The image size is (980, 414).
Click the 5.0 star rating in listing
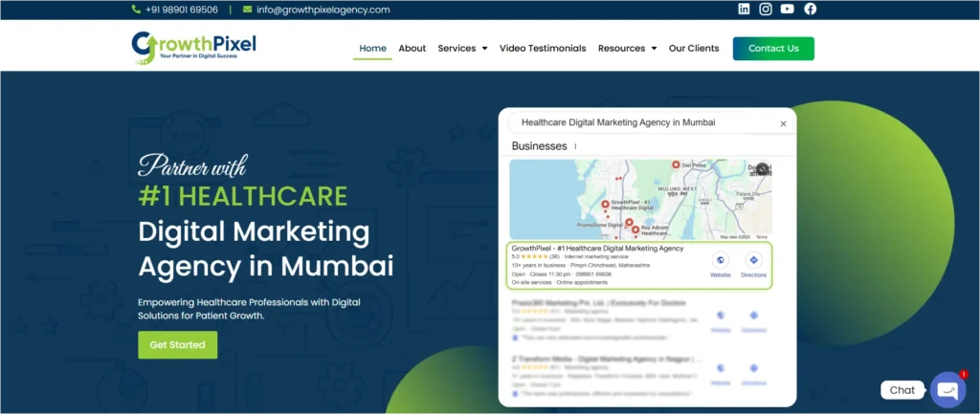(535, 256)
